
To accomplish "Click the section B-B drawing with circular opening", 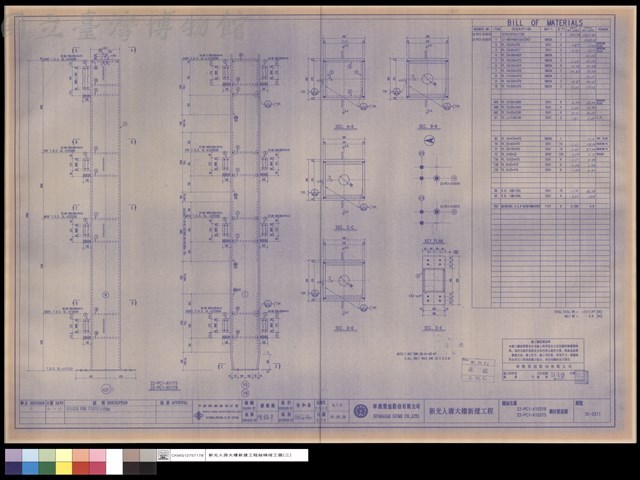I will [427, 78].
